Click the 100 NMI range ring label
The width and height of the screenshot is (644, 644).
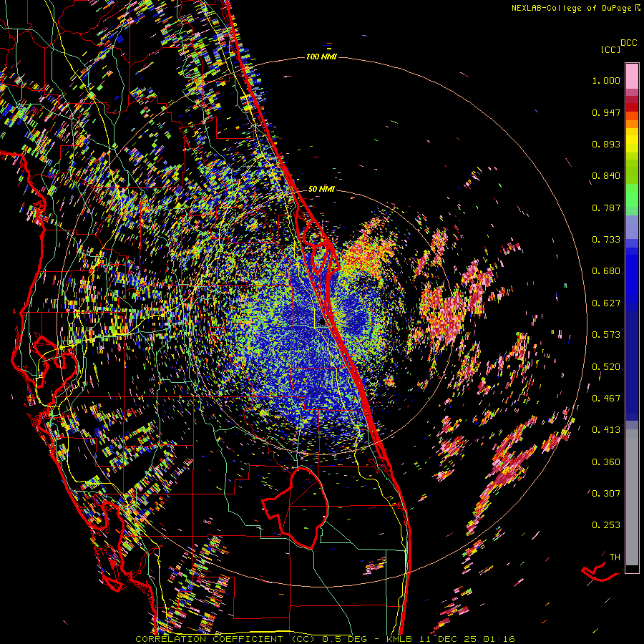click(x=321, y=57)
